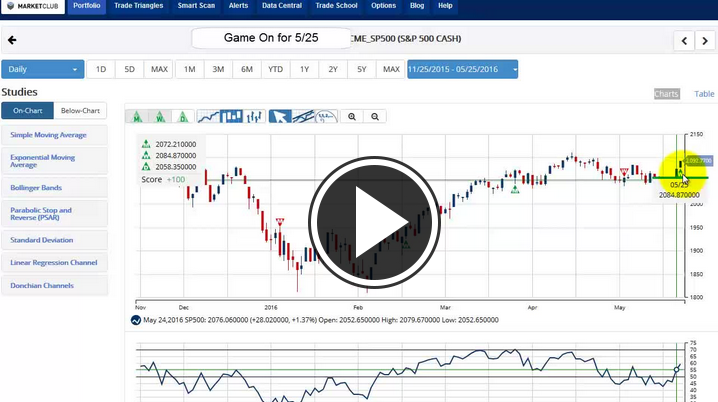718x402 pixels.
Task: Toggle the daily Trade Triangle icon
Action: [x=183, y=116]
